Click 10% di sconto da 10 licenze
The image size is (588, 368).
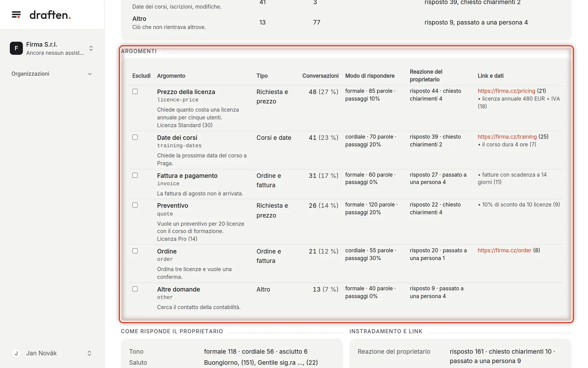pos(519,205)
